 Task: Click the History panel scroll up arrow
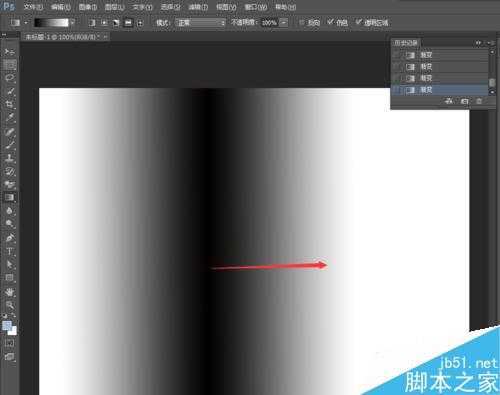pos(492,52)
